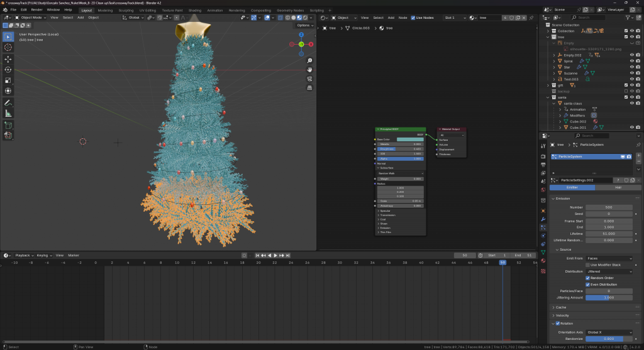Toggle camera view in the viewport

point(309,79)
